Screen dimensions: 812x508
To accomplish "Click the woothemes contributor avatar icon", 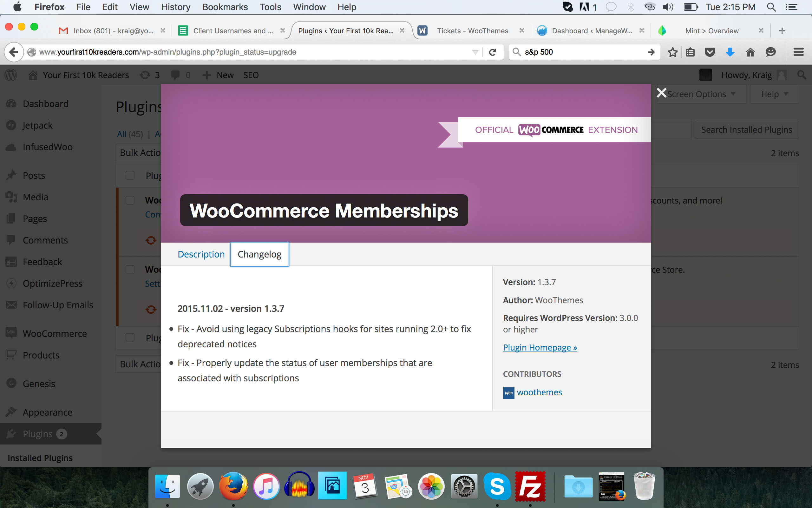I will [508, 393].
